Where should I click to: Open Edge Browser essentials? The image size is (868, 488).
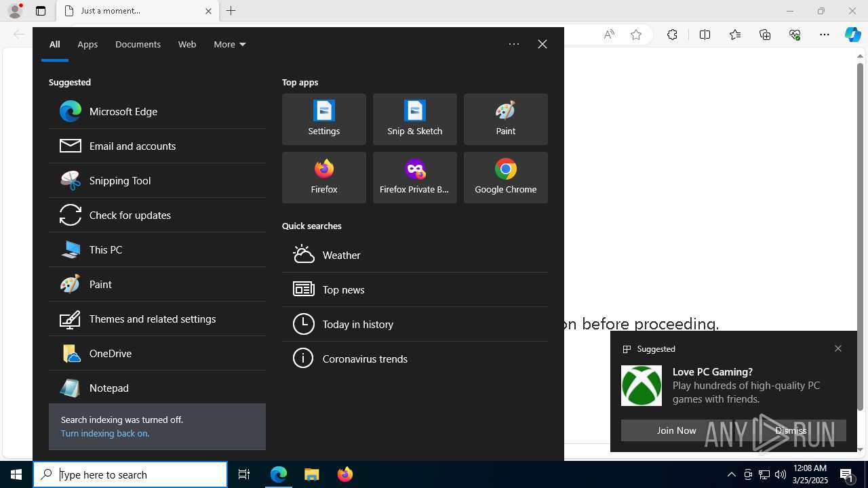pyautogui.click(x=795, y=35)
